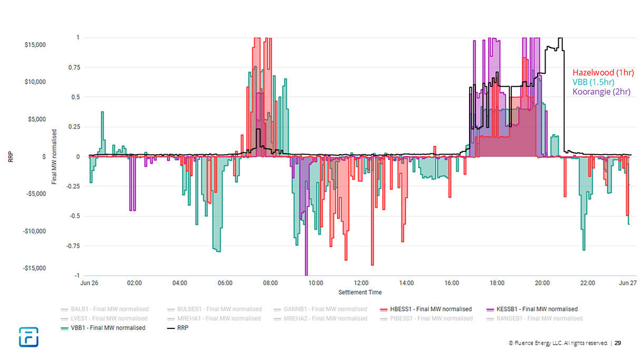Image resolution: width=644 pixels, height=362 pixels.
Task: Select the Hazelwood (1hr) annotation label
Action: (x=603, y=73)
